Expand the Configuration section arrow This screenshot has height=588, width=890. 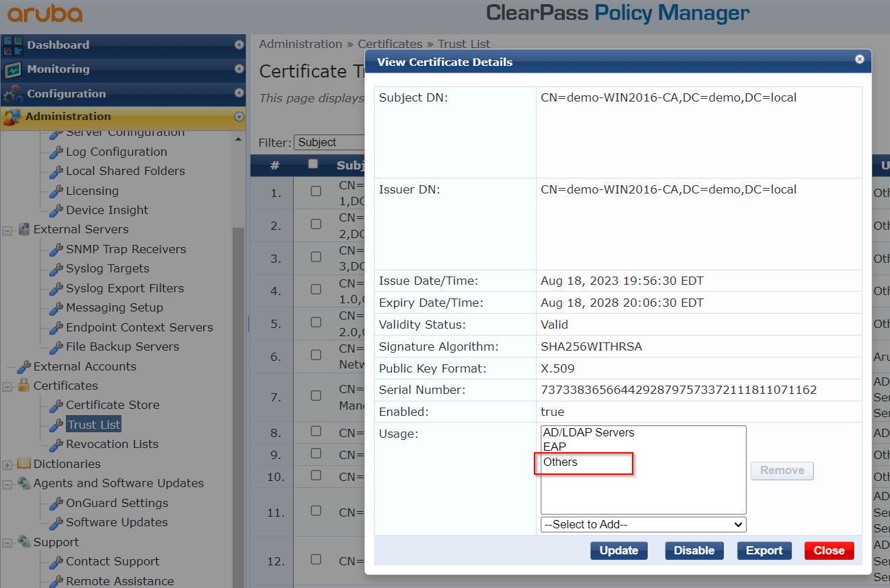pyautogui.click(x=239, y=93)
